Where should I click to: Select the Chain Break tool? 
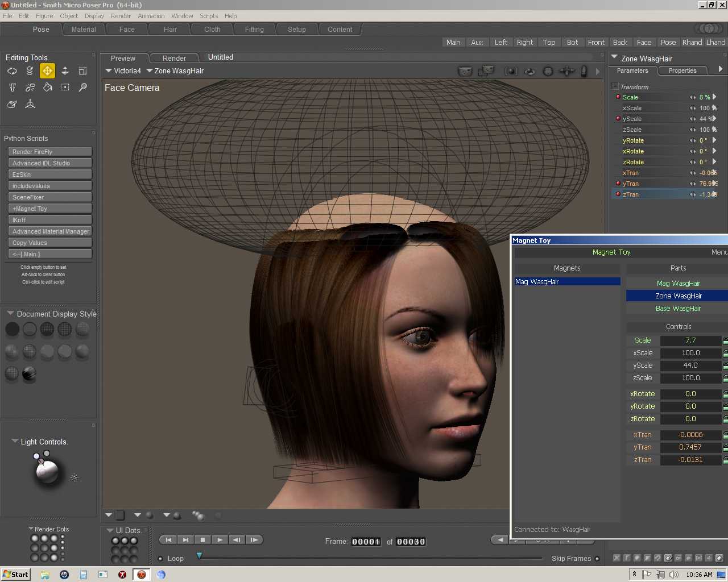[x=30, y=88]
